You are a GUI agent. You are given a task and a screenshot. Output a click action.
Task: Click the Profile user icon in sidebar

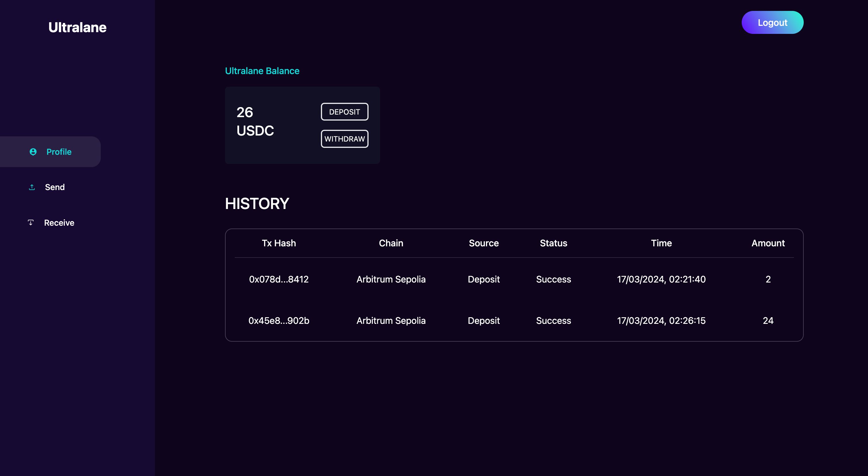point(33,152)
